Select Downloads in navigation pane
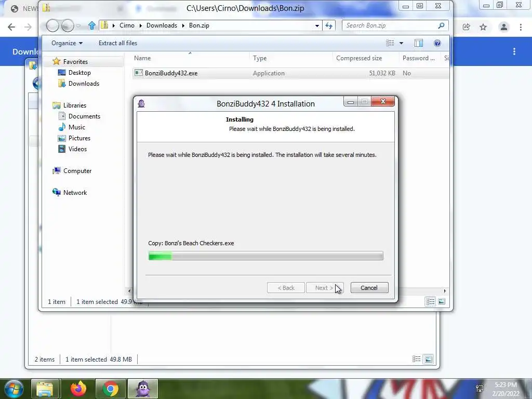 pos(84,84)
